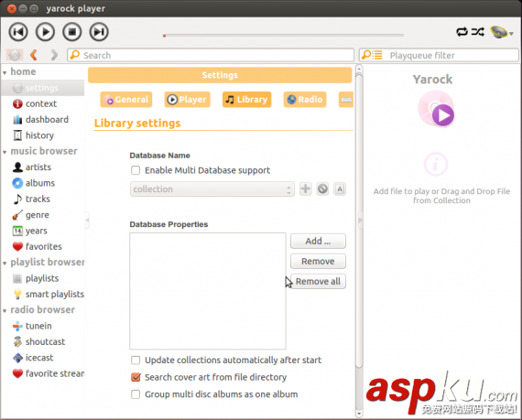Click the scrollbar down arrow

coord(359,414)
